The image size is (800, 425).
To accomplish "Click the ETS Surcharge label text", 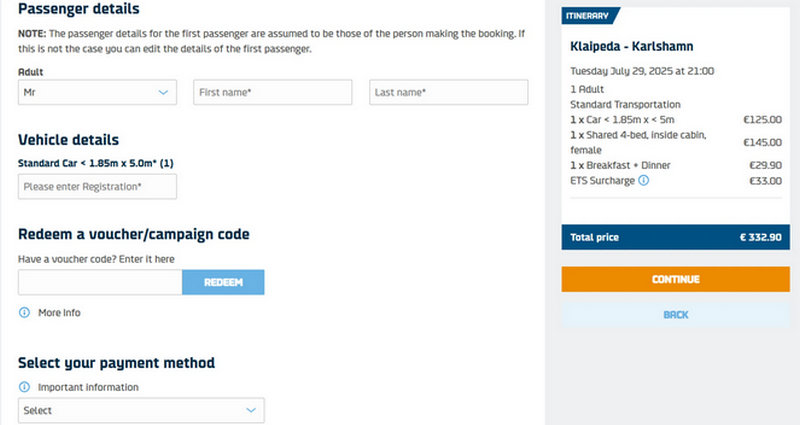I will [x=602, y=181].
